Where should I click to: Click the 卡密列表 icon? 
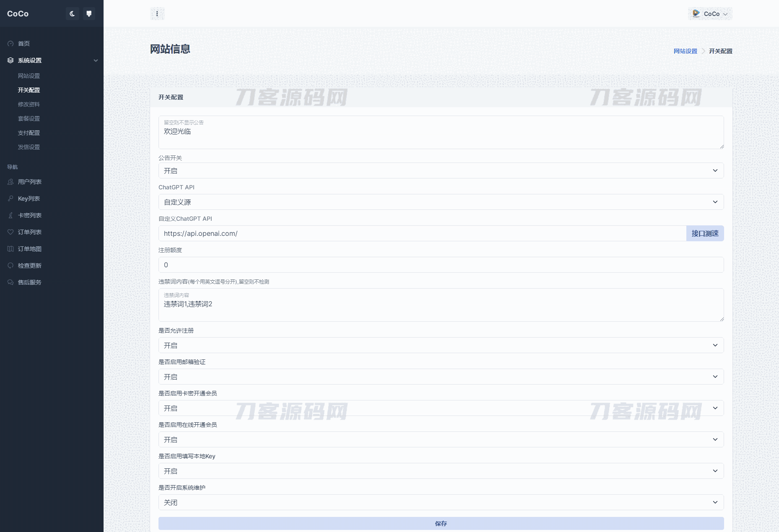[10, 215]
